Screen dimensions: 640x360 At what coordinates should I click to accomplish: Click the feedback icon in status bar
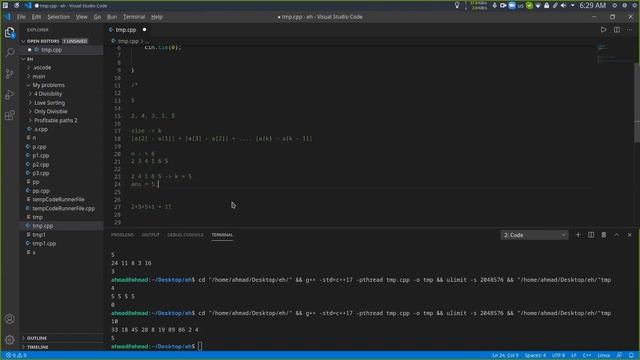pyautogui.click(x=620, y=356)
